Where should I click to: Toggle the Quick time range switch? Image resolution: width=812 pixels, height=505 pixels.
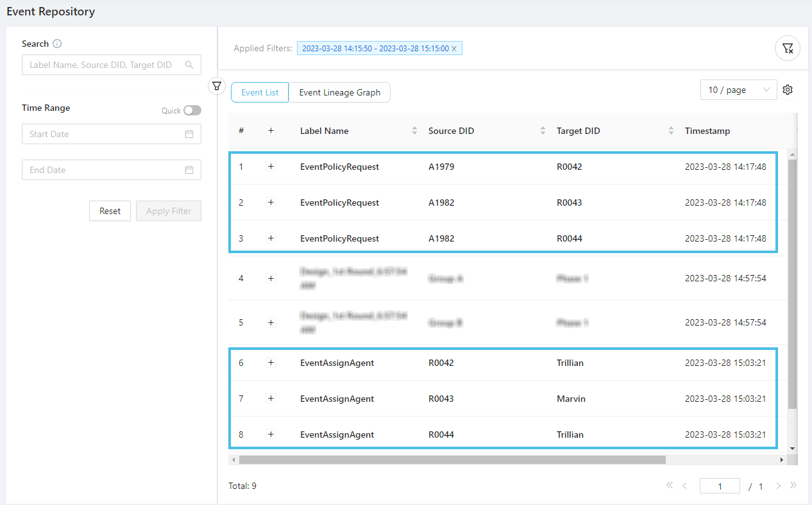coord(192,110)
